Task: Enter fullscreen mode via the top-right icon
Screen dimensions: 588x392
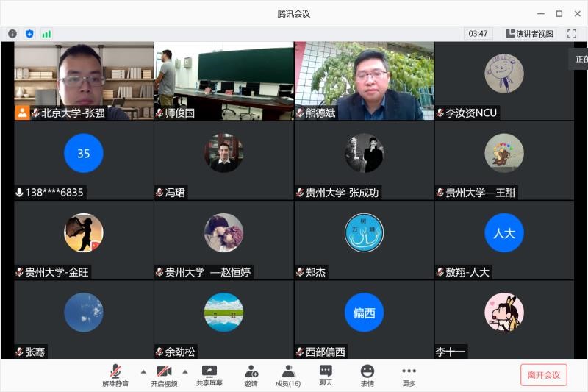Action: click(x=571, y=34)
